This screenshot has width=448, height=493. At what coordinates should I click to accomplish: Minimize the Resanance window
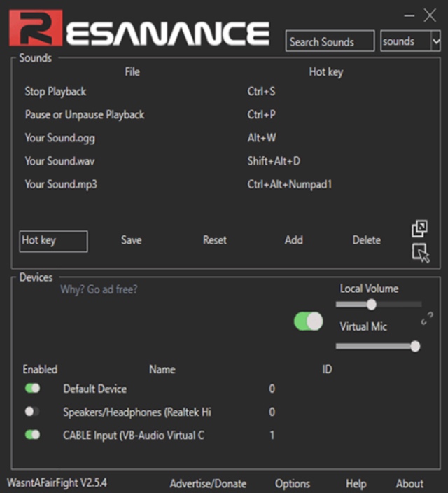coord(410,15)
